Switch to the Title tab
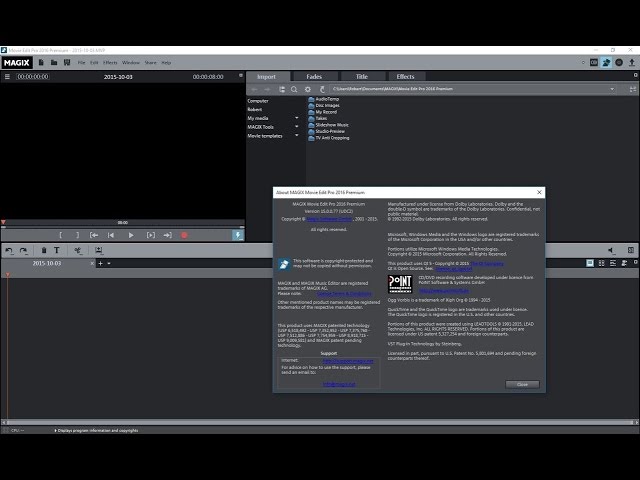The image size is (640, 480). pyautogui.click(x=362, y=76)
